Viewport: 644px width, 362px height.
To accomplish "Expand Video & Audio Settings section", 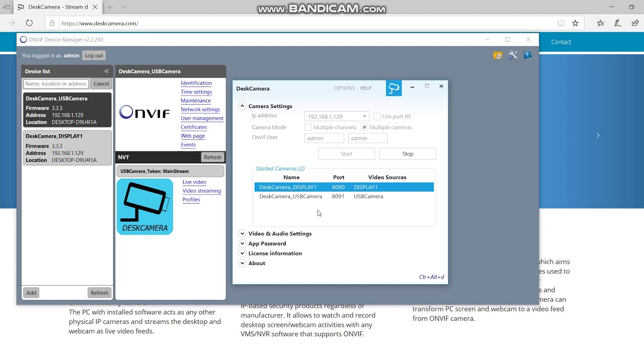I will click(243, 233).
